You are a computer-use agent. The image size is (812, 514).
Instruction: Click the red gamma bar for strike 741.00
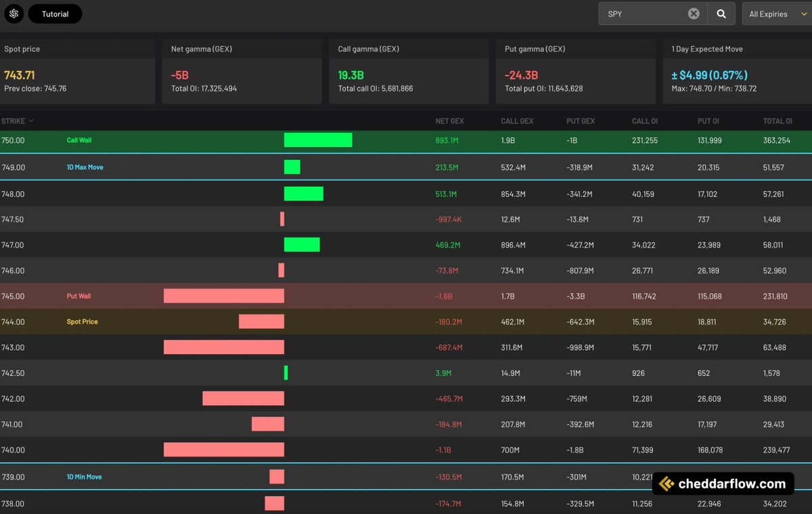268,424
